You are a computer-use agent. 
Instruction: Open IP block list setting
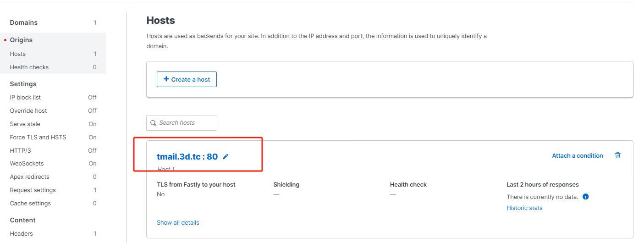pyautogui.click(x=25, y=97)
